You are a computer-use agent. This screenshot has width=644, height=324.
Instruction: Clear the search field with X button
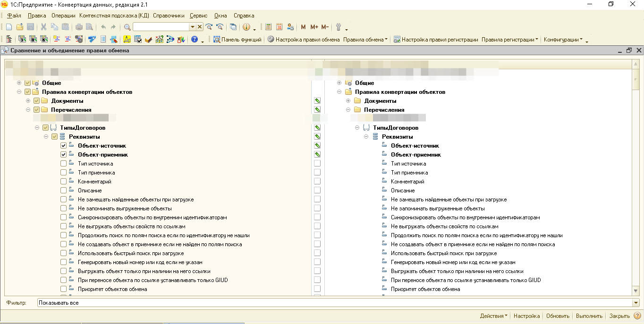coord(200,27)
